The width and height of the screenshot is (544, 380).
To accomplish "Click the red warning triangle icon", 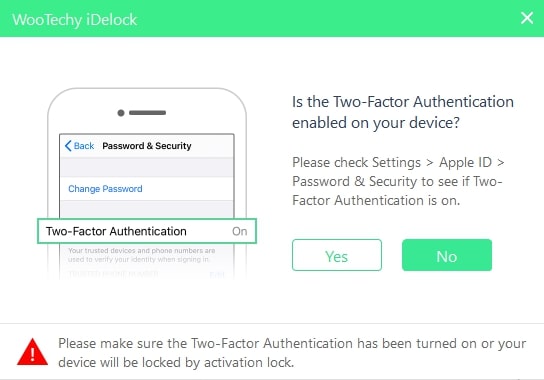I will (x=32, y=352).
